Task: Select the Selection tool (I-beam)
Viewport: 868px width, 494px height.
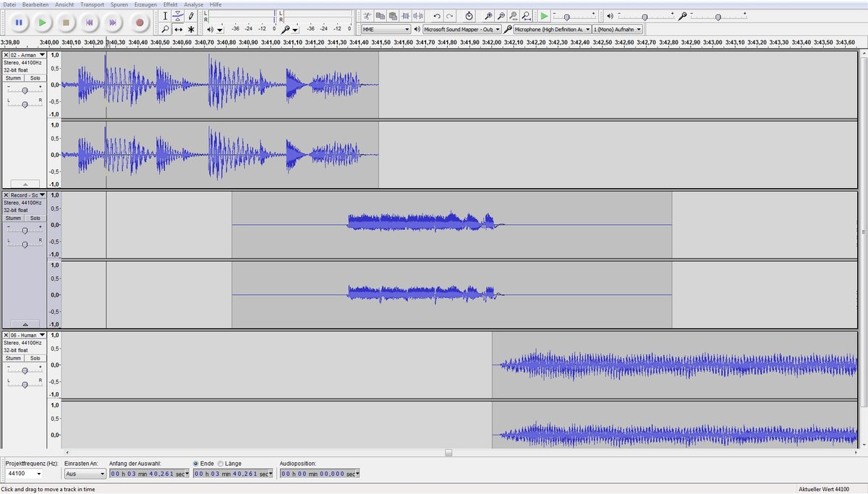Action: 166,17
